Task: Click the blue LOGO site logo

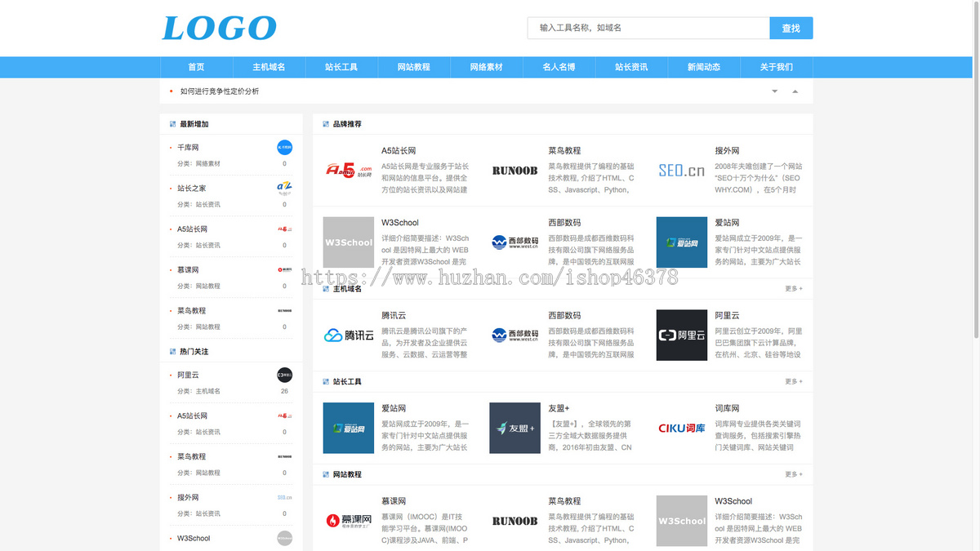Action: (x=219, y=28)
